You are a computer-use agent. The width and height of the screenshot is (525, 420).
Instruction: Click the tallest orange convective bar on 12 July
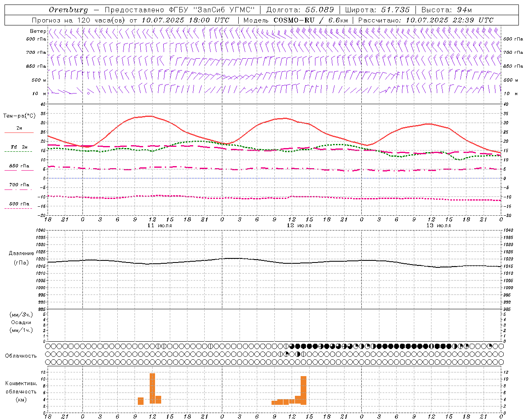(304, 390)
